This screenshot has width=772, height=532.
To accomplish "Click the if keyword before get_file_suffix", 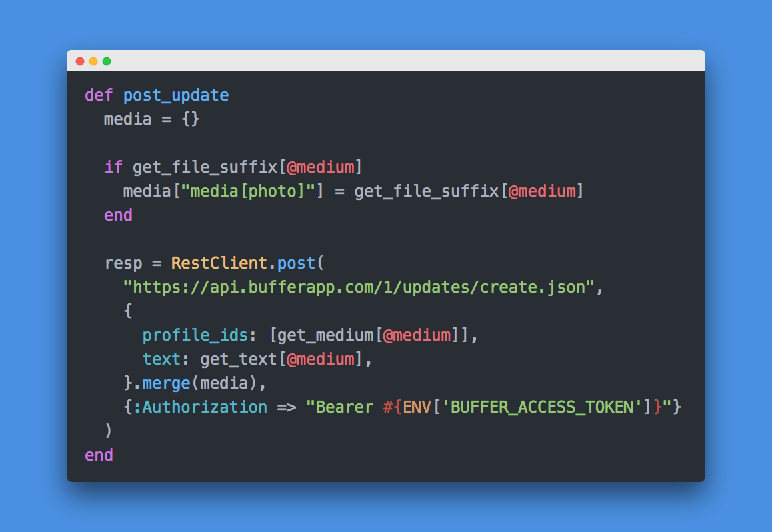I will 113,167.
